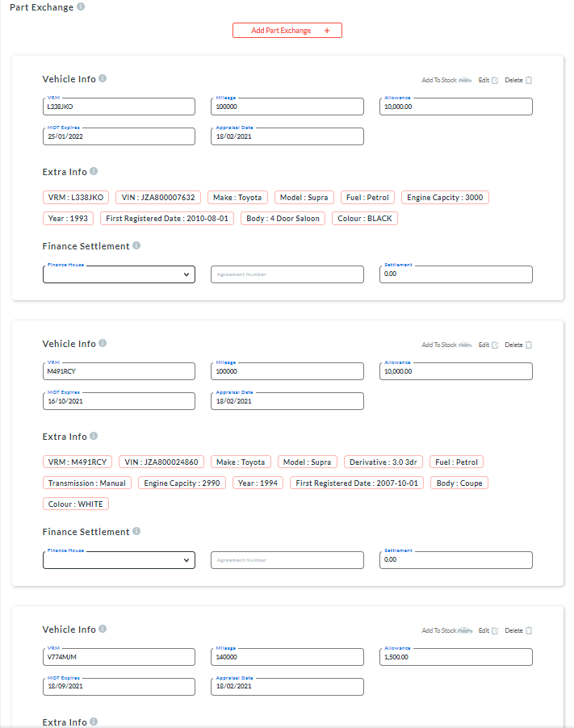Delete the L338JKO part exchange via trash icon
The width and height of the screenshot is (574, 728).
tap(529, 81)
